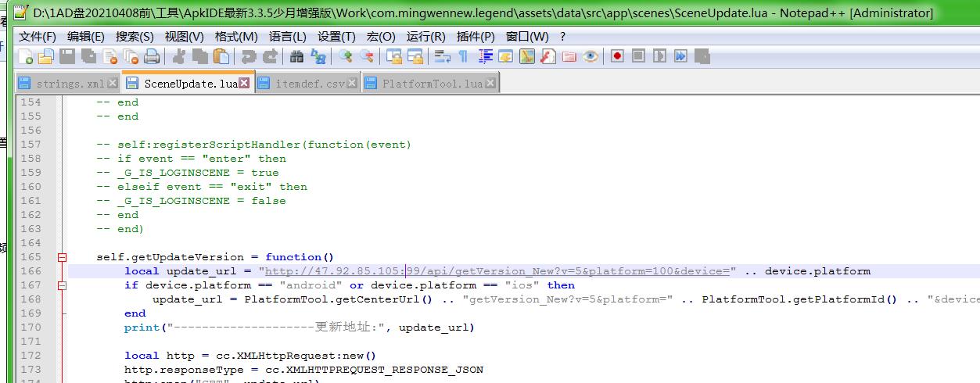The image size is (980, 383).
Task: Click the Zoom In magnifier icon
Action: click(x=345, y=56)
